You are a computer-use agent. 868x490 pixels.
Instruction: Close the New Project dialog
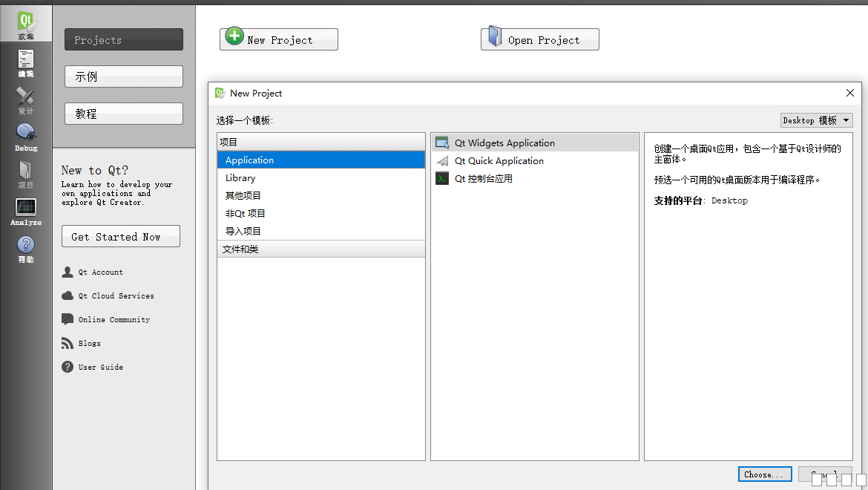[x=850, y=93]
